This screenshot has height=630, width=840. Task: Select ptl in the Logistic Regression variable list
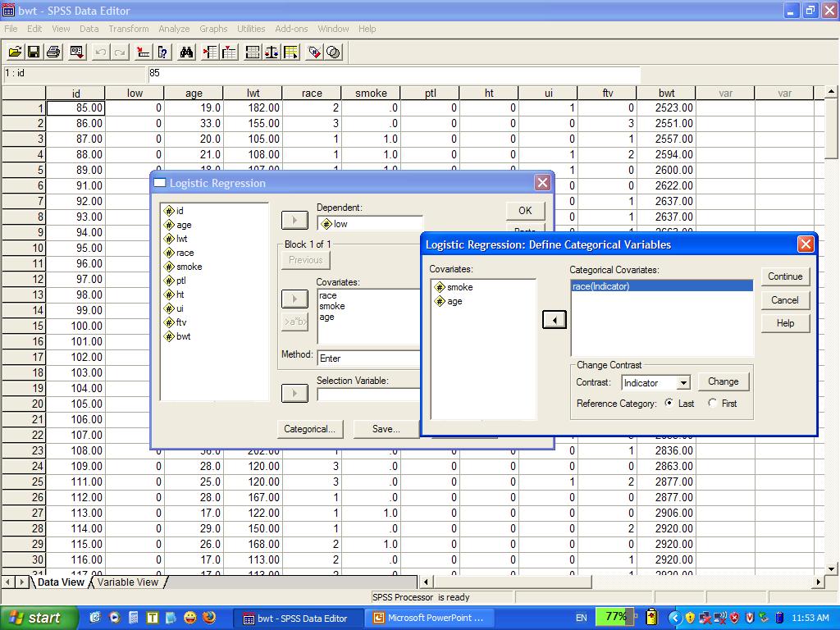(x=176, y=281)
